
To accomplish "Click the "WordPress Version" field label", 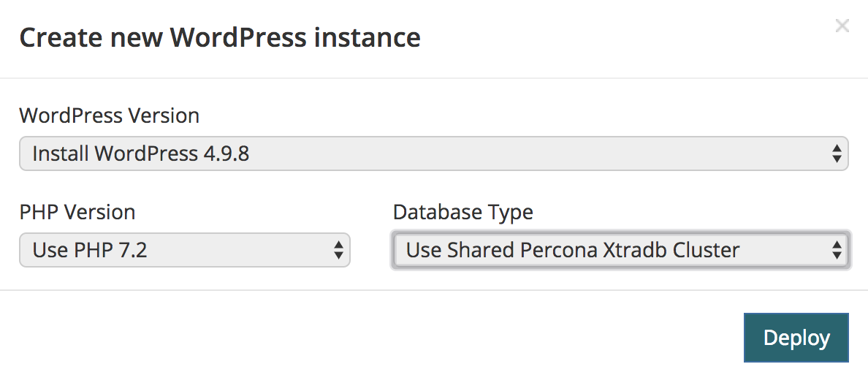I will (109, 115).
